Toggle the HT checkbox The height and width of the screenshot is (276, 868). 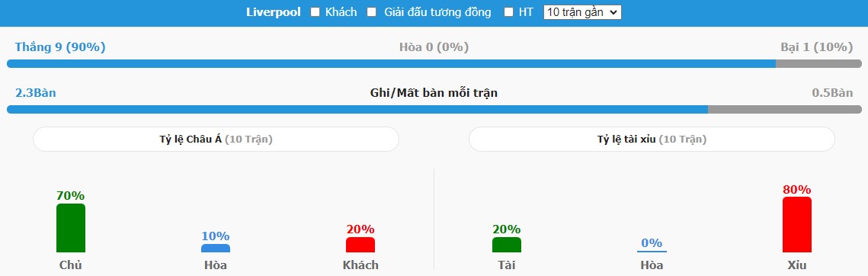pyautogui.click(x=509, y=12)
